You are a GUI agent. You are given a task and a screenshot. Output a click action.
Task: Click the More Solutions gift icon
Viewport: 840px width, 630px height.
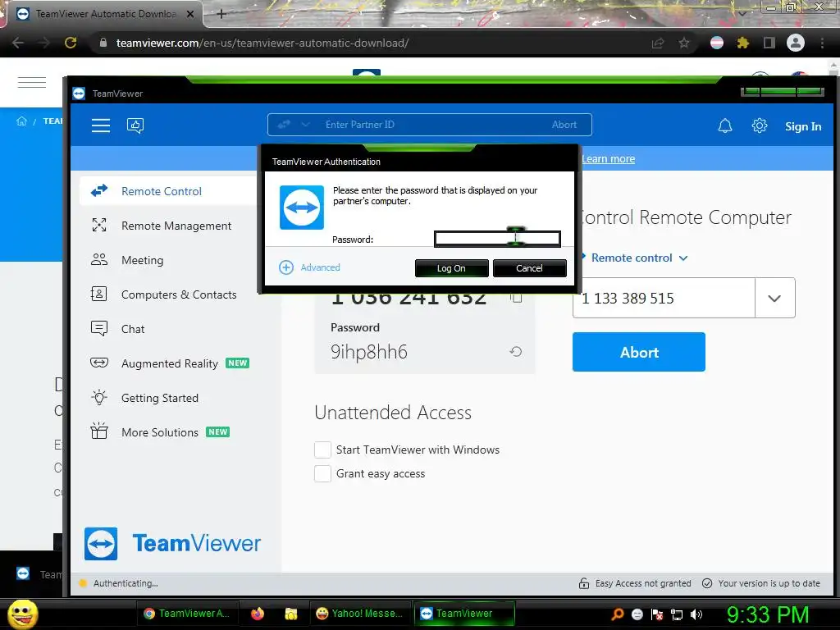click(99, 431)
